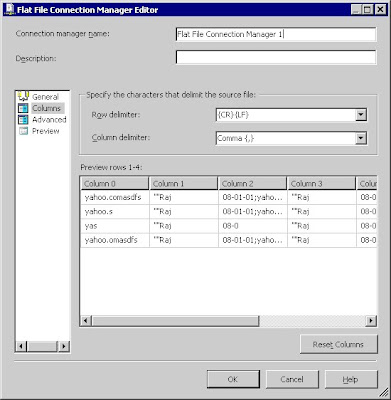Maximize the Flat File Connection Manager Editor
The height and width of the screenshot is (400, 391).
point(368,10)
